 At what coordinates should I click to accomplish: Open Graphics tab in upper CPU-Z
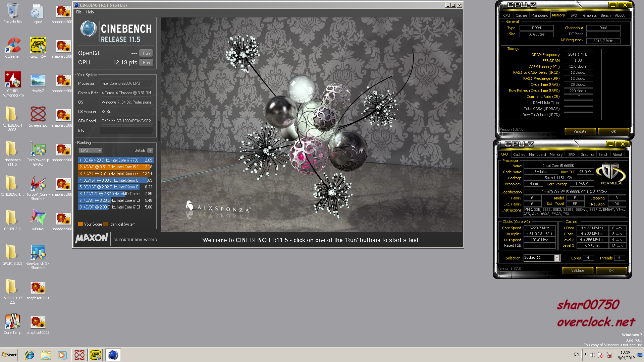tap(590, 15)
